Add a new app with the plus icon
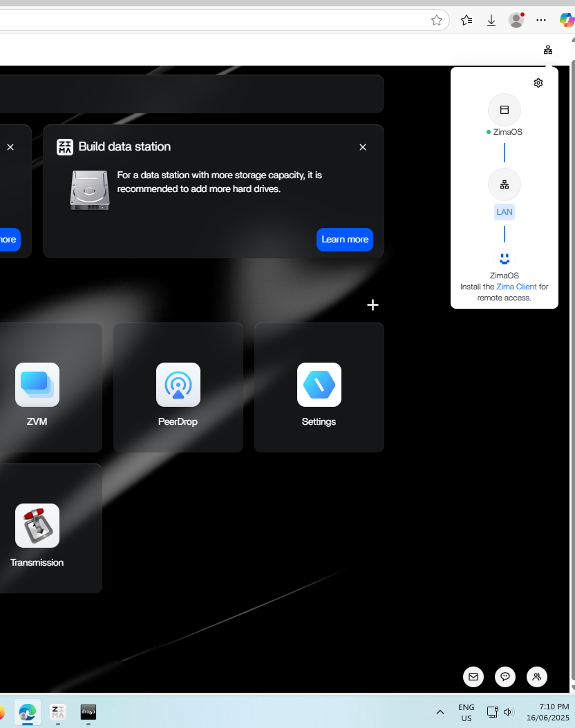This screenshot has width=575, height=728. [373, 305]
